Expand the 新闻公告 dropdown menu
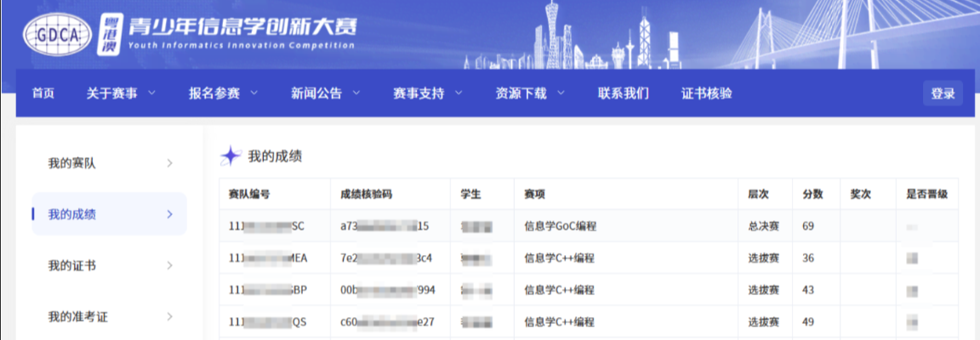The height and width of the screenshot is (340, 980). coord(326,93)
